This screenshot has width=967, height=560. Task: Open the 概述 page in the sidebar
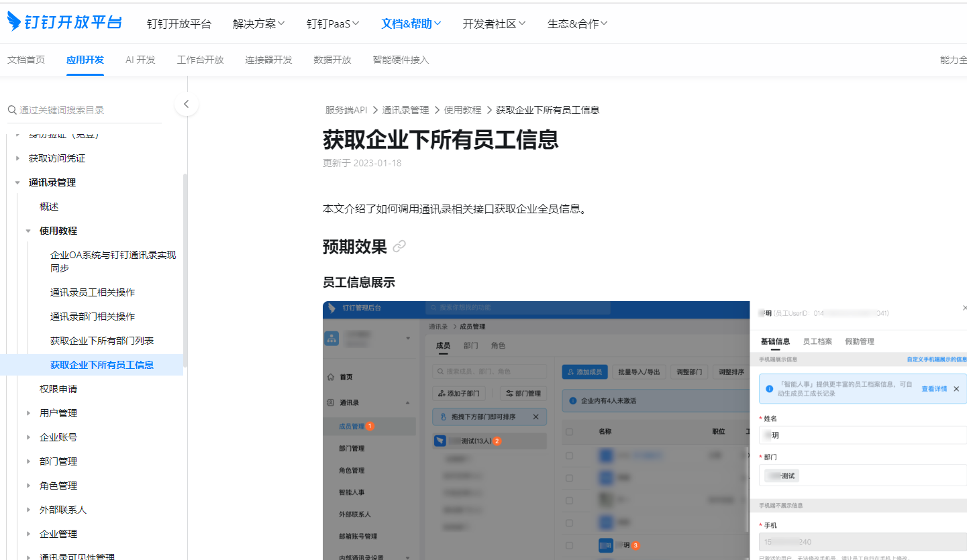[49, 207]
